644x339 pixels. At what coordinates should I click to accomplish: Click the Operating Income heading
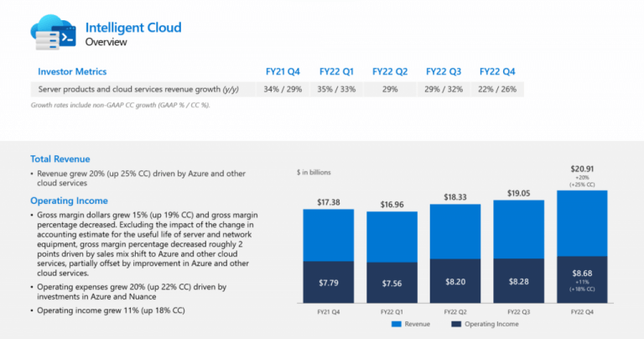coord(69,201)
